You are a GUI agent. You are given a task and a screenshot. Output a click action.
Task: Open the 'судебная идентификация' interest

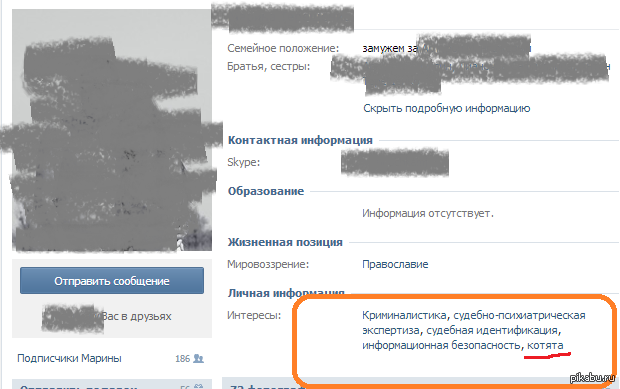pos(492,330)
